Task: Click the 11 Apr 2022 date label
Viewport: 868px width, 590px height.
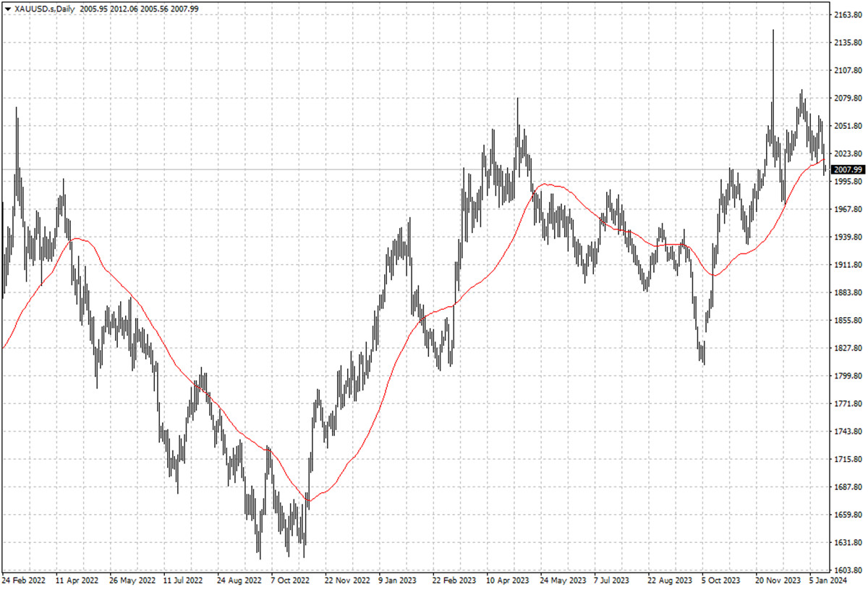Action: tap(77, 581)
